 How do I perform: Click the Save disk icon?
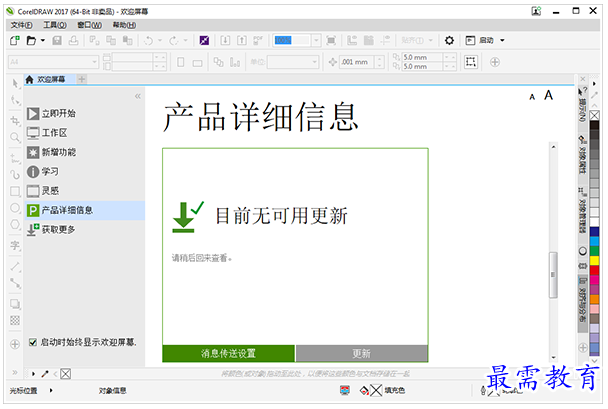tap(57, 40)
